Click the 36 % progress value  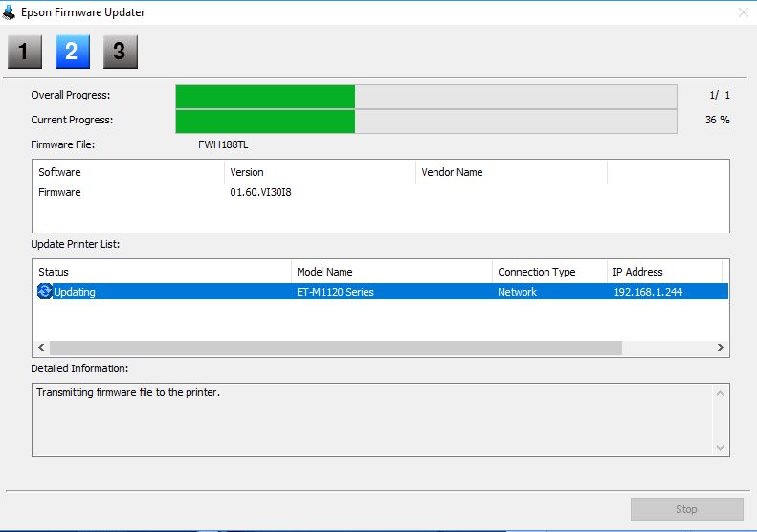pyautogui.click(x=718, y=120)
